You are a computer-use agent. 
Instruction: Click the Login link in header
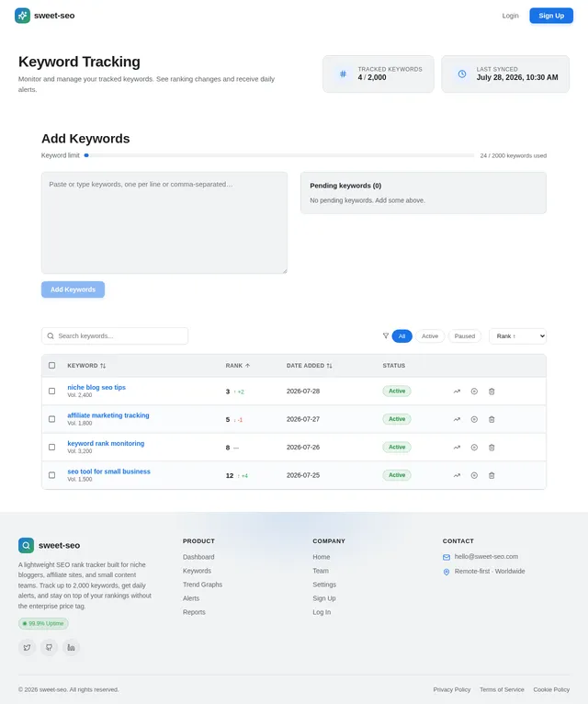[x=510, y=16]
